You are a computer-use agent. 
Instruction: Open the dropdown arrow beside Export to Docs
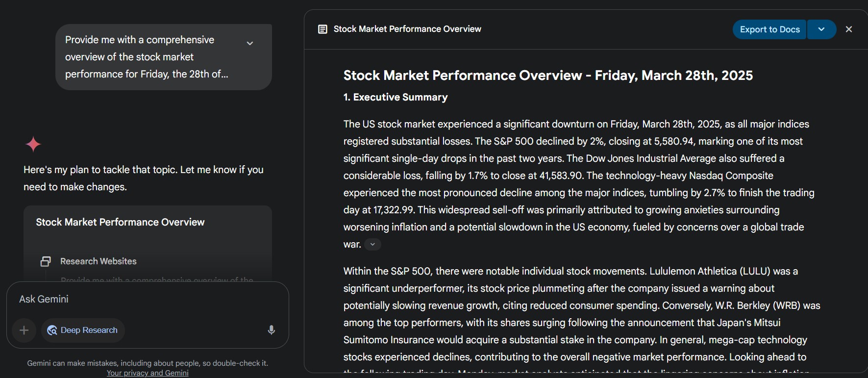click(x=821, y=29)
